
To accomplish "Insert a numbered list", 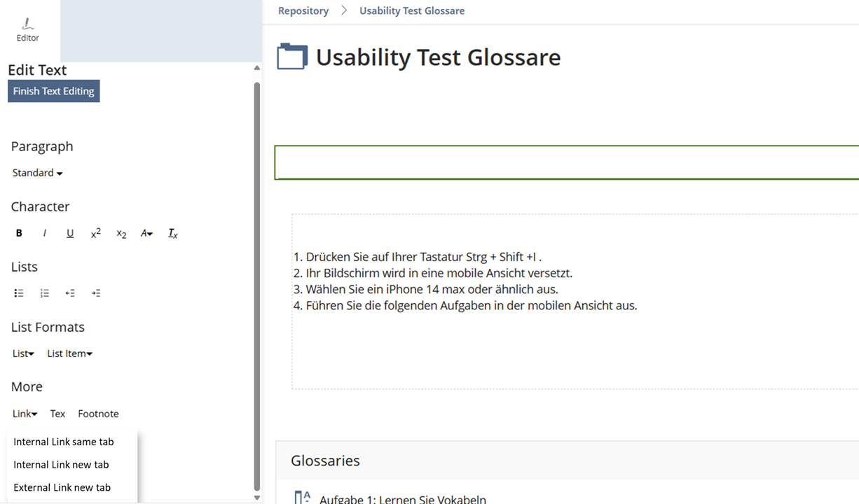I will click(45, 293).
